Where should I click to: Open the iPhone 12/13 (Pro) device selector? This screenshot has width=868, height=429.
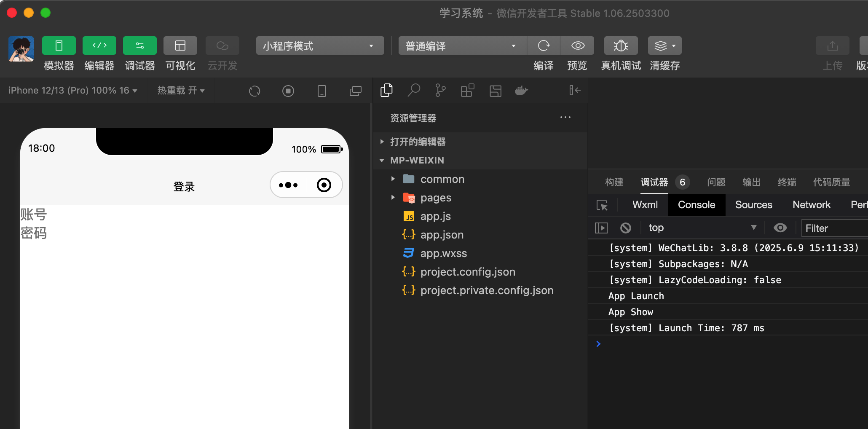[72, 90]
